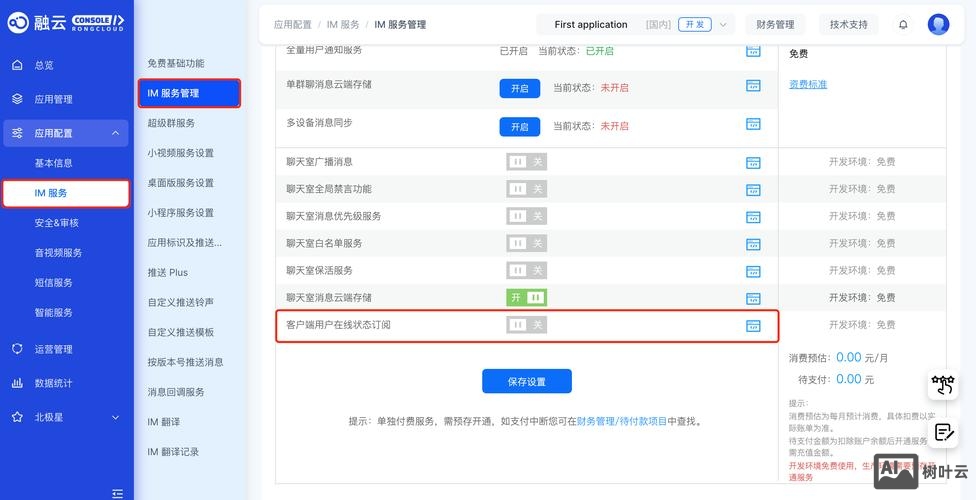The width and height of the screenshot is (976, 500).
Task: Click the 数据统计 bar chart icon
Action: click(17, 383)
